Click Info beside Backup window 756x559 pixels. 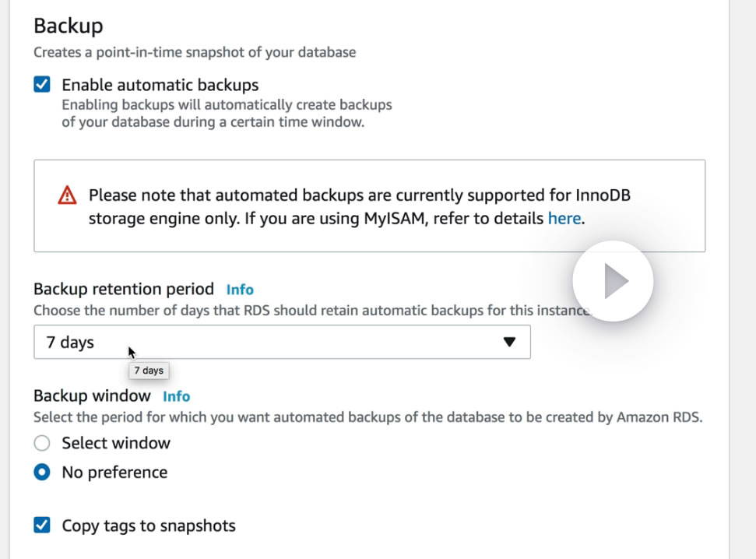pyautogui.click(x=177, y=396)
